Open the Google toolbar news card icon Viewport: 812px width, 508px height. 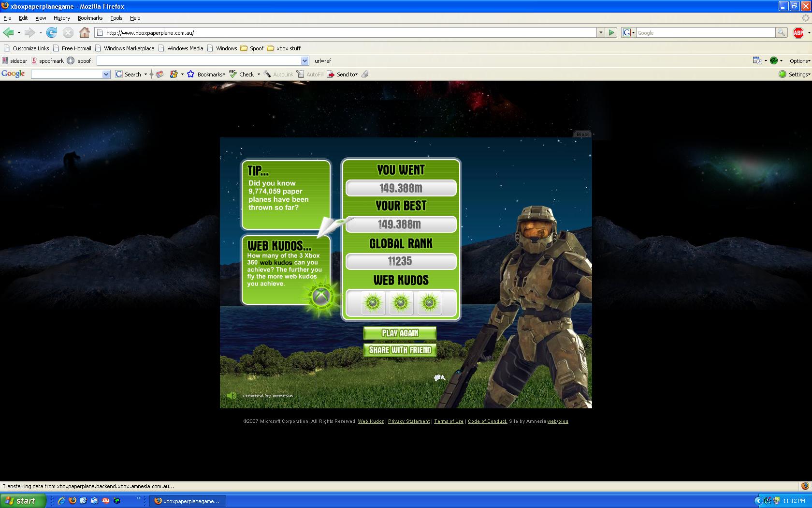(x=159, y=74)
